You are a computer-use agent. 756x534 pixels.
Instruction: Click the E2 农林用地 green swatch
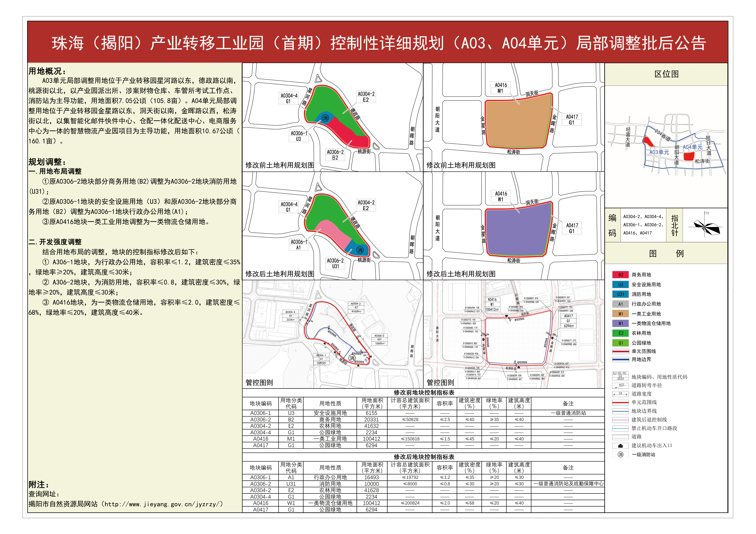(x=620, y=333)
